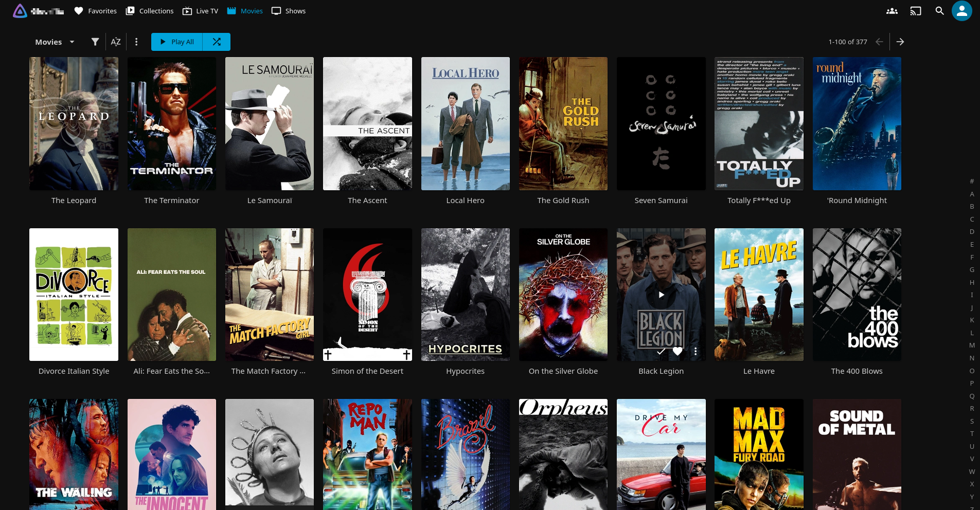Screen dimensions: 980x510
Task: Open Divorce Italian Style poster
Action: (74, 295)
